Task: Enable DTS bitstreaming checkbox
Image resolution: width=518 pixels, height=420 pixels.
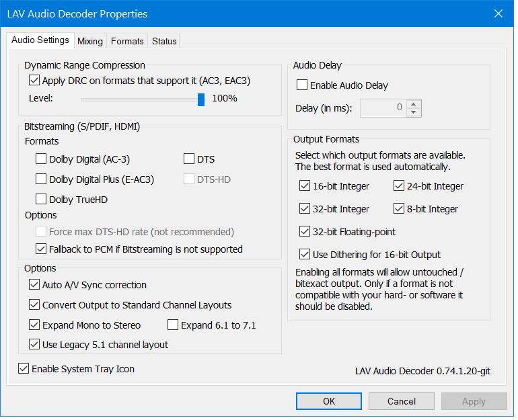Action: pyautogui.click(x=189, y=159)
